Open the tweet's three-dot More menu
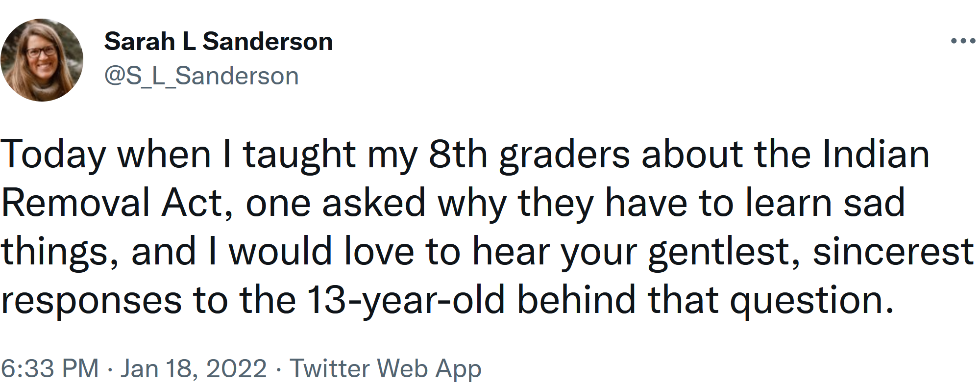 962,41
